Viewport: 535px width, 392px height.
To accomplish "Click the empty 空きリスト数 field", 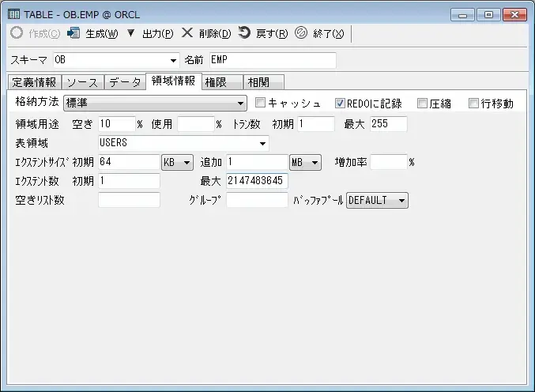I will coord(129,200).
